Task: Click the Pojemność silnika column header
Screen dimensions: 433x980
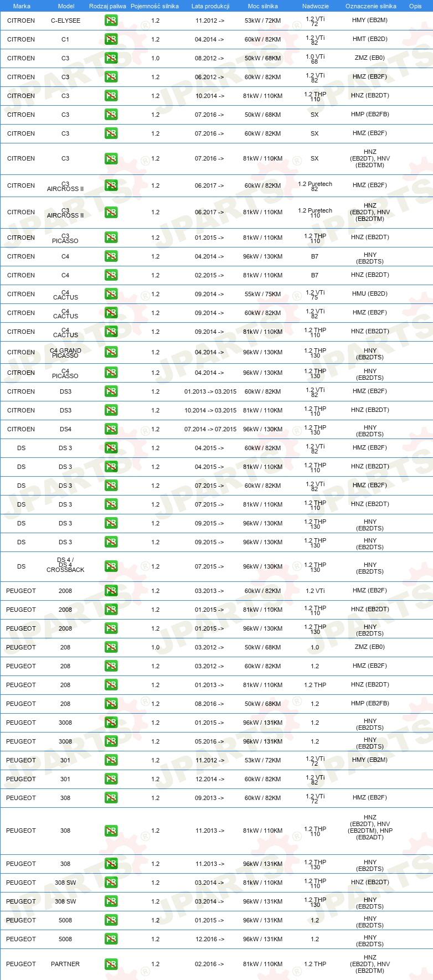Action: pos(154,6)
